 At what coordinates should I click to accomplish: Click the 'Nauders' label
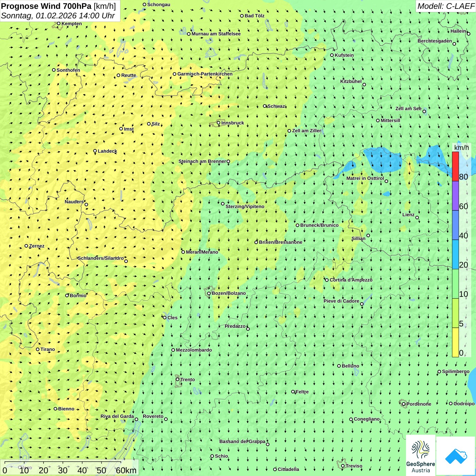coord(74,202)
